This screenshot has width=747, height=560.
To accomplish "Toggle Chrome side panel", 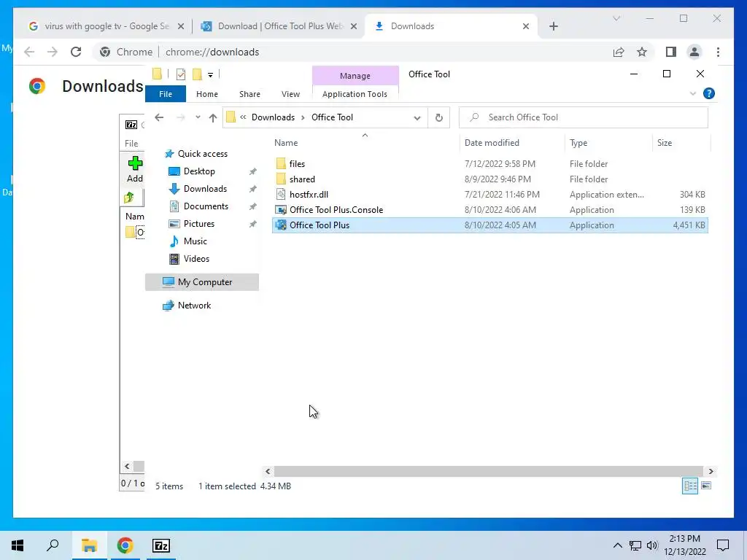I will click(671, 52).
